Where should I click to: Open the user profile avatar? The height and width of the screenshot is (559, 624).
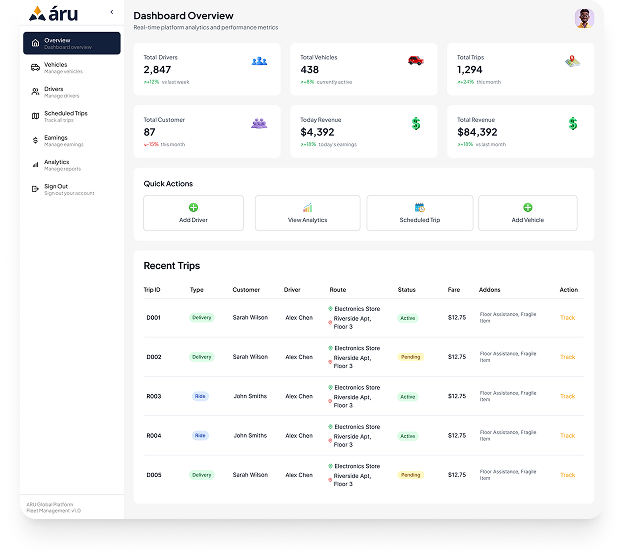[x=584, y=18]
